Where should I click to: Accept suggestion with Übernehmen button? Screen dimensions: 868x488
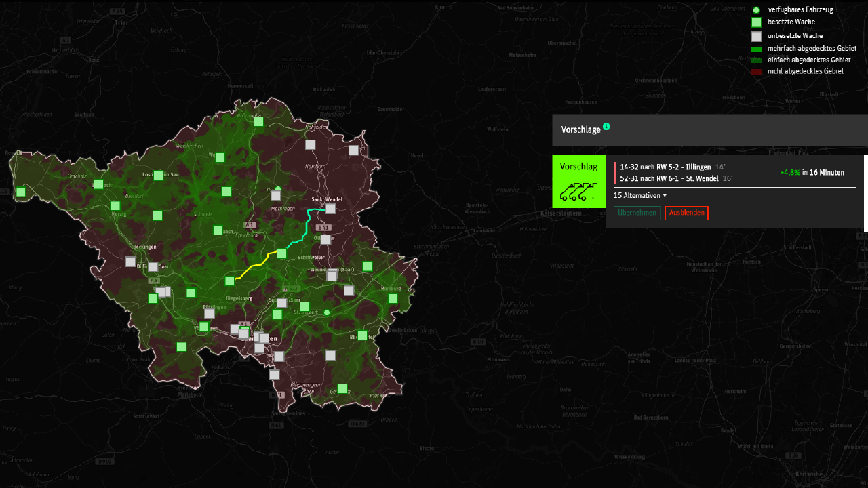[637, 213]
